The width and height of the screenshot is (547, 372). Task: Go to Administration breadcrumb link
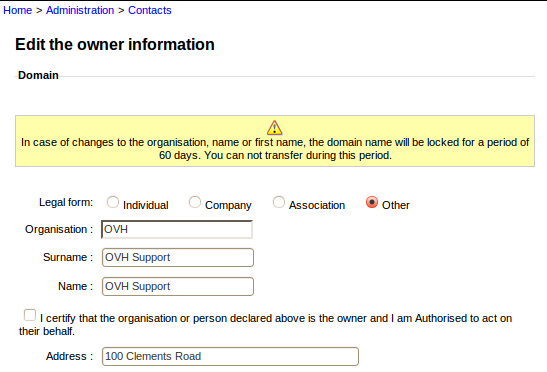pyautogui.click(x=80, y=10)
